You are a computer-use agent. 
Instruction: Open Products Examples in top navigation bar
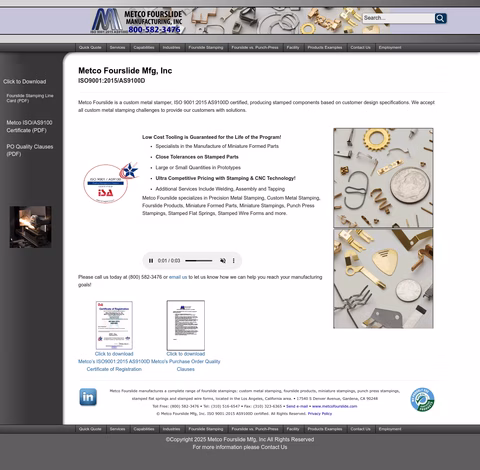pos(325,47)
